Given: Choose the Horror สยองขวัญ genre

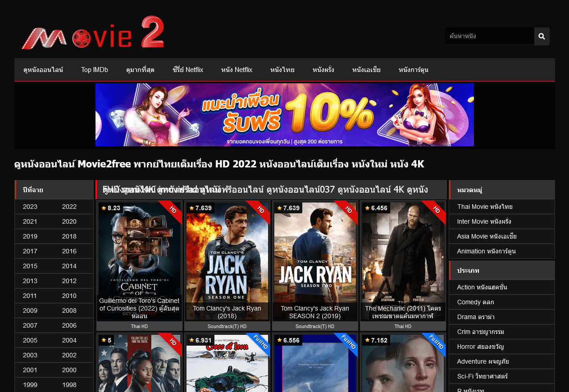Looking at the screenshot, I should (480, 347).
